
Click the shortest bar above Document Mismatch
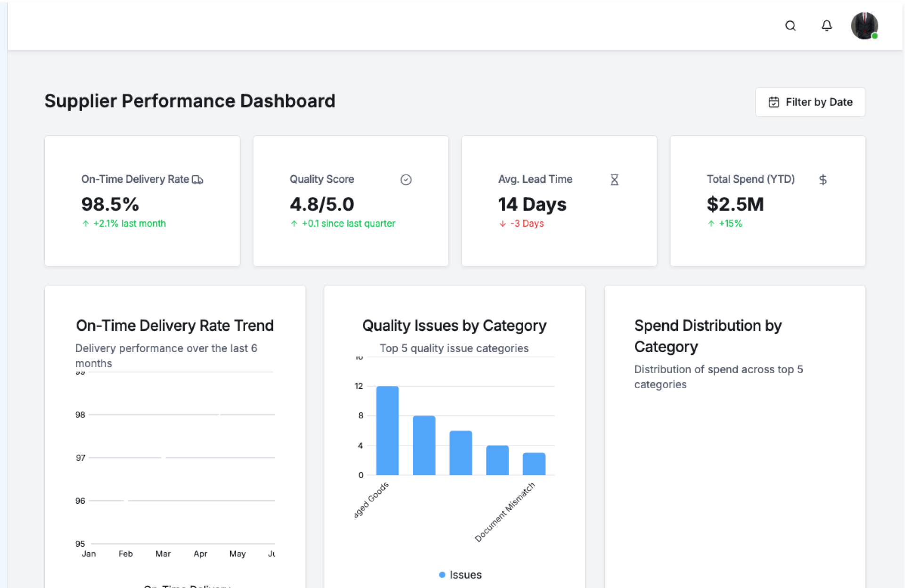534,464
